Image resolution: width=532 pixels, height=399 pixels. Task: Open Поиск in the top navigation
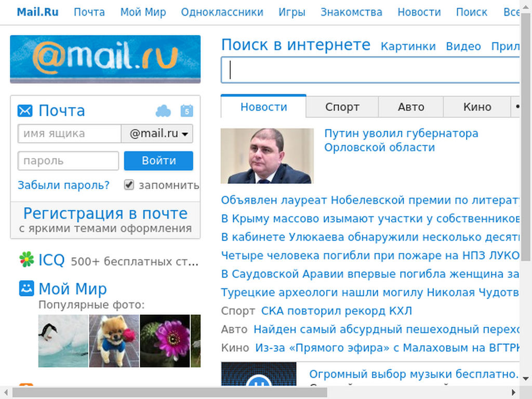[472, 12]
